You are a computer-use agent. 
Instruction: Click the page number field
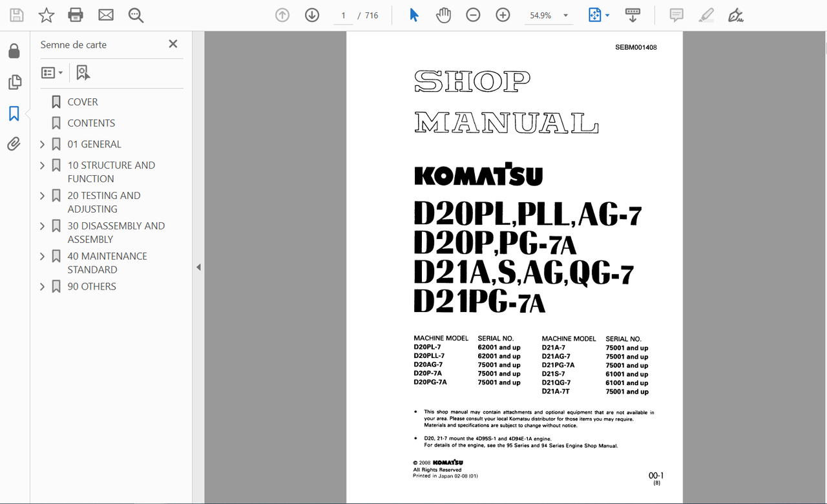click(344, 16)
